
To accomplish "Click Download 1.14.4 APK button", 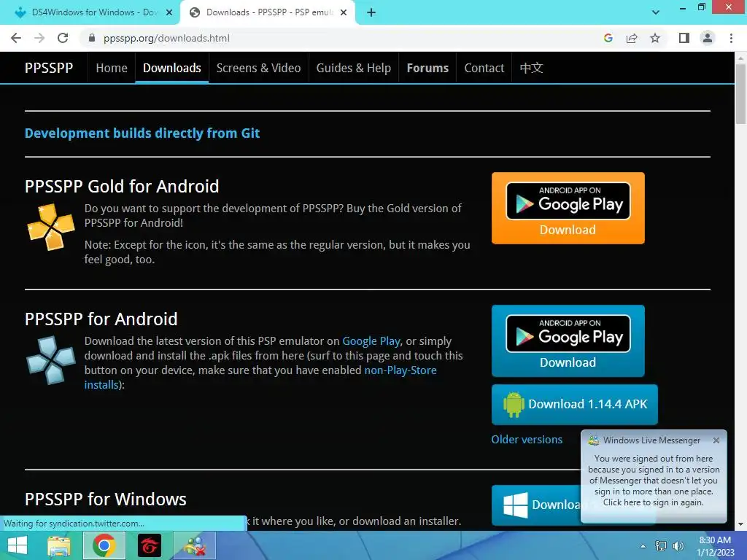I will click(x=575, y=404).
